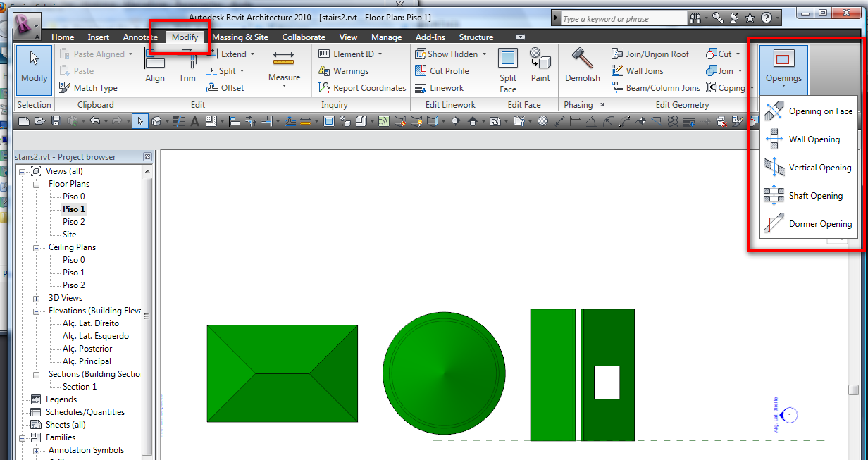Screen dimensions: 868x460
Task: Choose Opening on Face from the Openings menu
Action: (809, 111)
